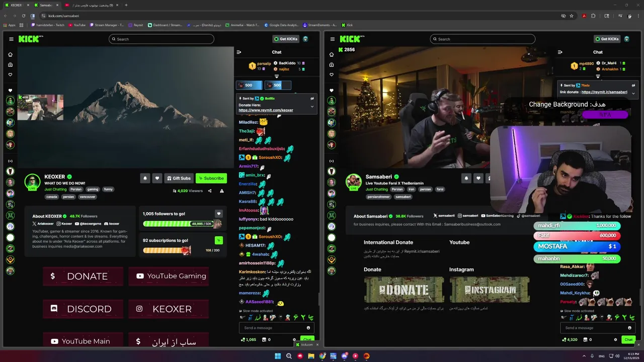Image resolution: width=644 pixels, height=362 pixels.
Task: Collapse chat panel in Samsaberi window
Action: [x=560, y=52]
